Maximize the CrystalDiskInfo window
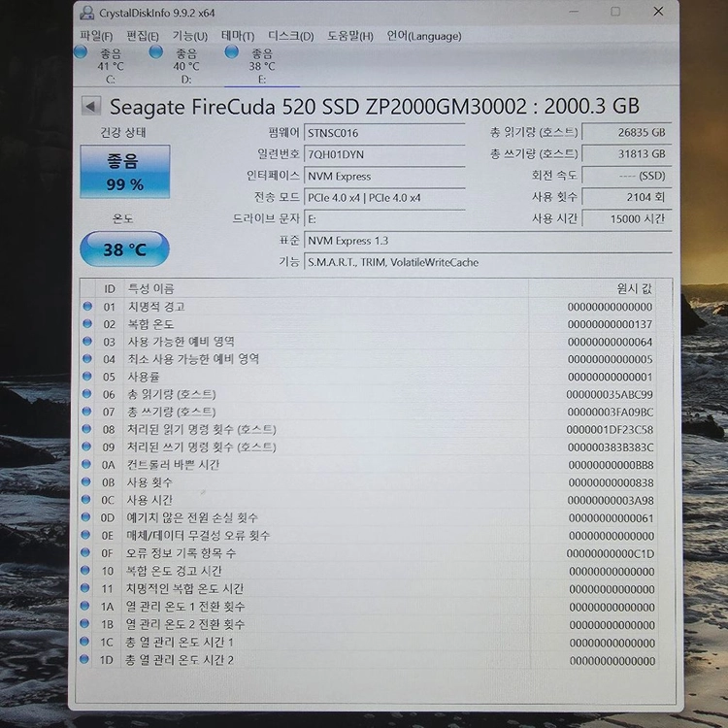728x728 pixels. point(615,11)
